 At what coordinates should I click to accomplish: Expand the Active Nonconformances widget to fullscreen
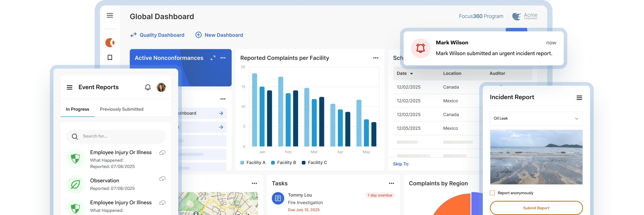(213, 58)
